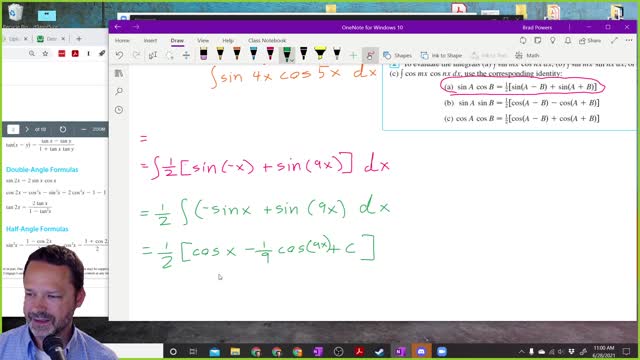The height and width of the screenshot is (360, 640).
Task: Open Windows Cortana search circle
Action: coord(173,351)
